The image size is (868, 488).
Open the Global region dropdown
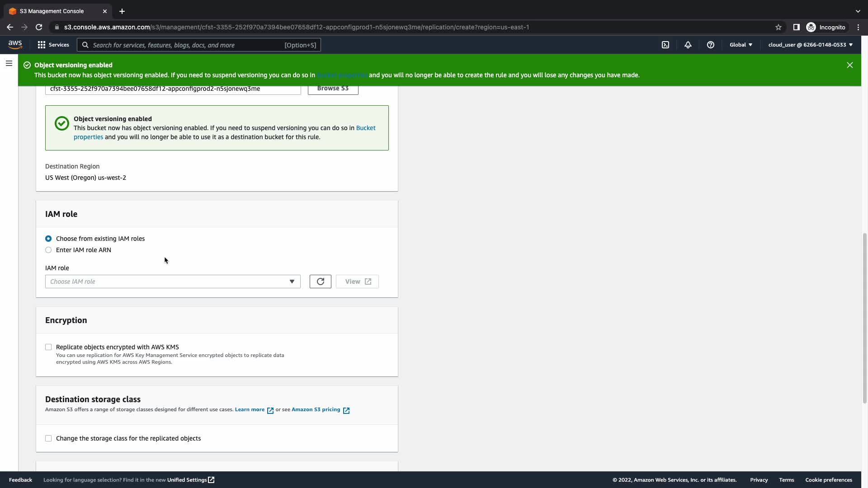click(x=741, y=45)
